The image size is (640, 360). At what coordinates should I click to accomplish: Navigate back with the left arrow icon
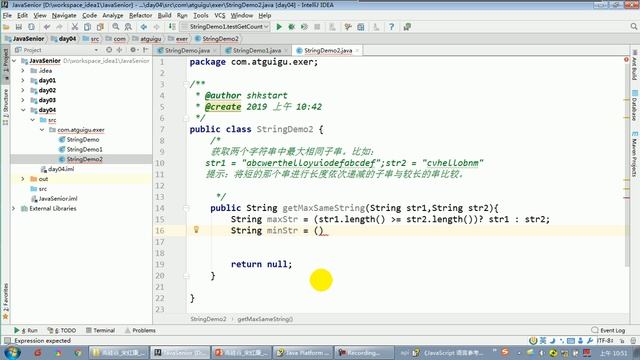click(x=144, y=27)
